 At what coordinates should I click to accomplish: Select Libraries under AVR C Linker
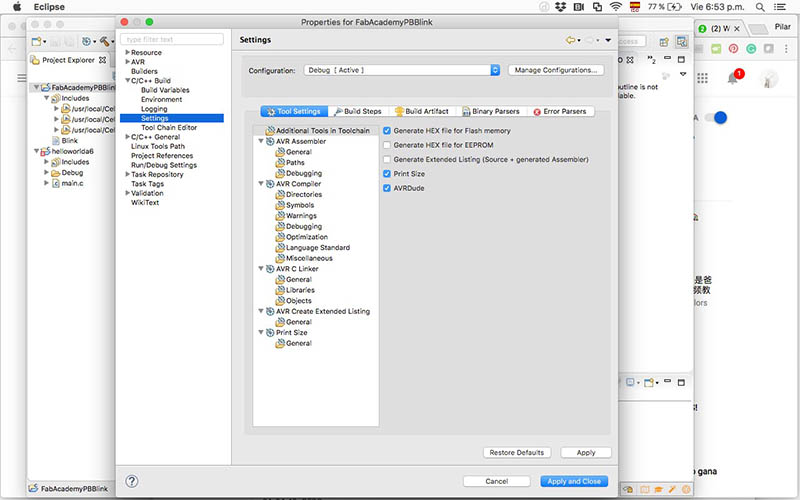[x=300, y=290]
